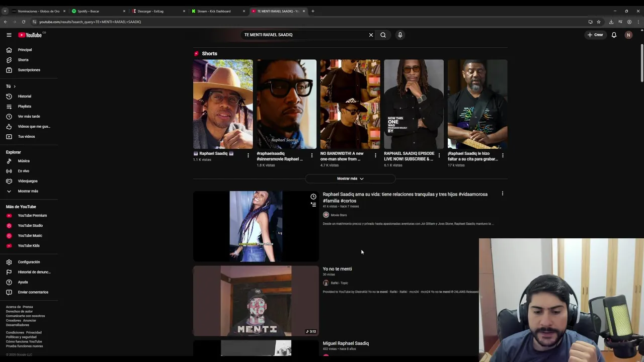Screen dimensions: 644x362
Task: Open Miguel Raphael Saadiq video title
Action: [346, 343]
